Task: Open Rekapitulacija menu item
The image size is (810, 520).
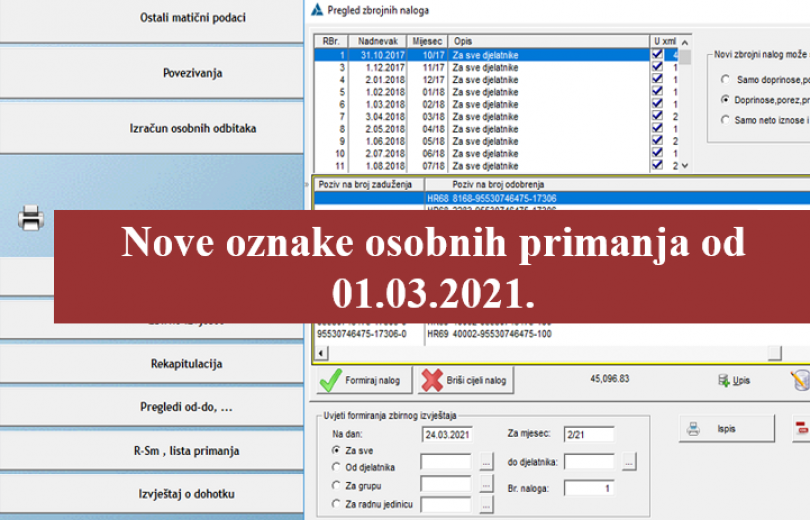Action: pos(186,364)
